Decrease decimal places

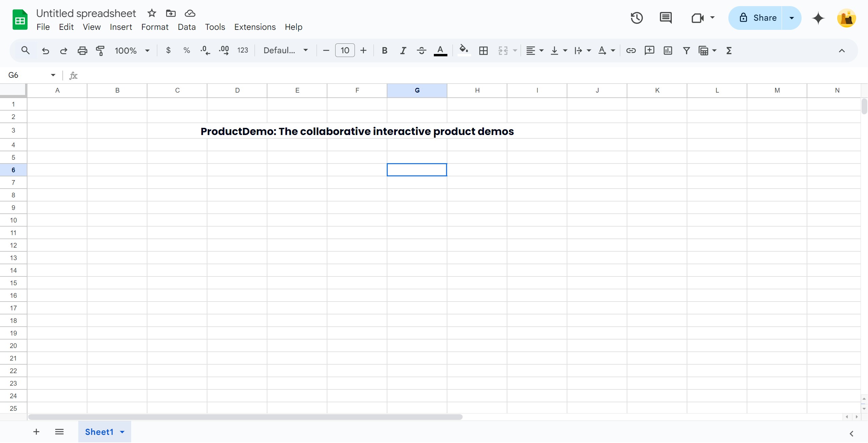(205, 51)
